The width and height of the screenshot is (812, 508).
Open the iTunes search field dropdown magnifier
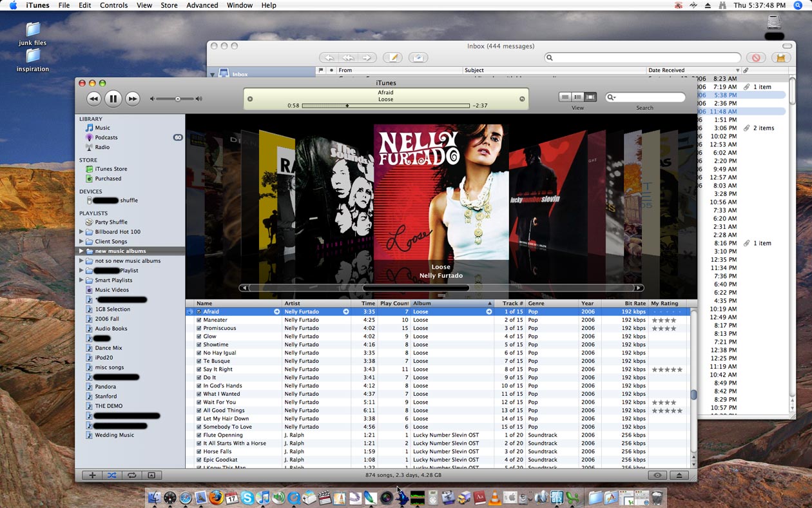click(613, 97)
